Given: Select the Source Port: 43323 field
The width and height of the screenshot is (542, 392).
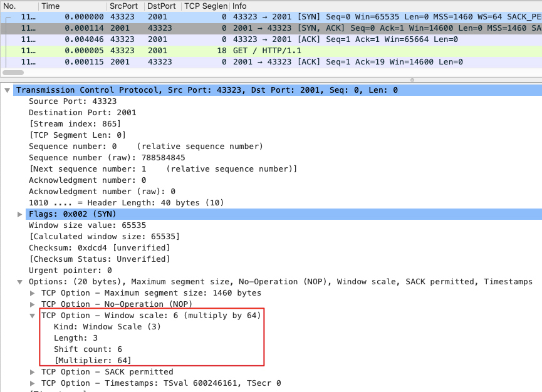Looking at the screenshot, I should point(73,101).
